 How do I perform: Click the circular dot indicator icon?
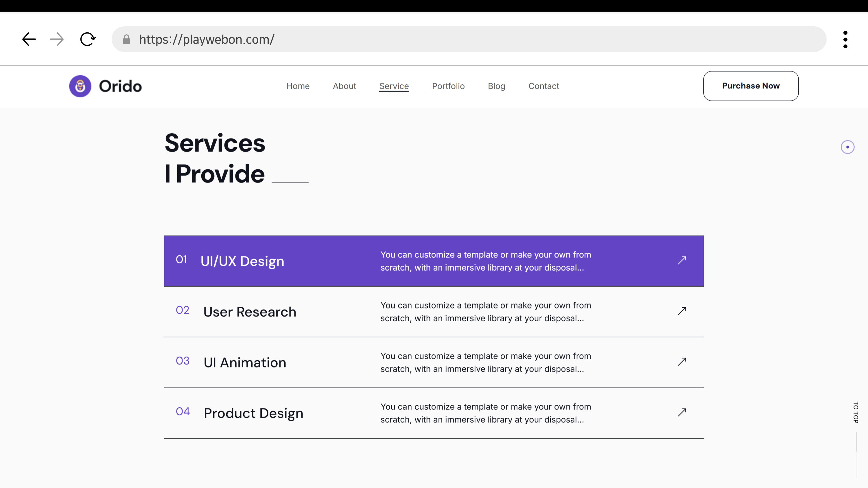click(847, 147)
